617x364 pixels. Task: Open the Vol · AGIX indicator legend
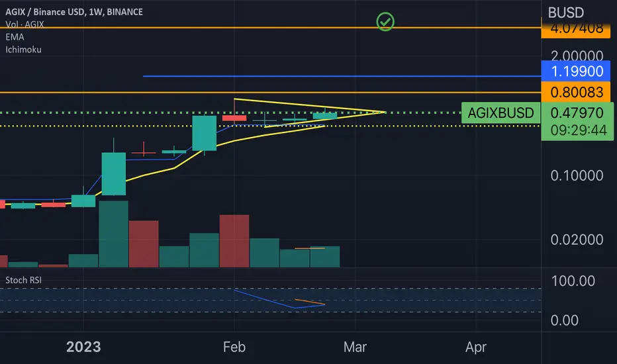point(24,24)
